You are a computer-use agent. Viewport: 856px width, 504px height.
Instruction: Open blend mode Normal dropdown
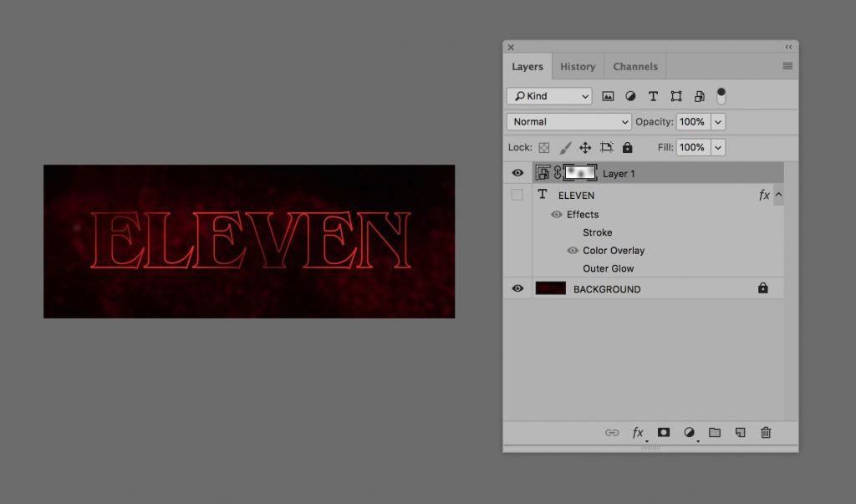(x=568, y=122)
